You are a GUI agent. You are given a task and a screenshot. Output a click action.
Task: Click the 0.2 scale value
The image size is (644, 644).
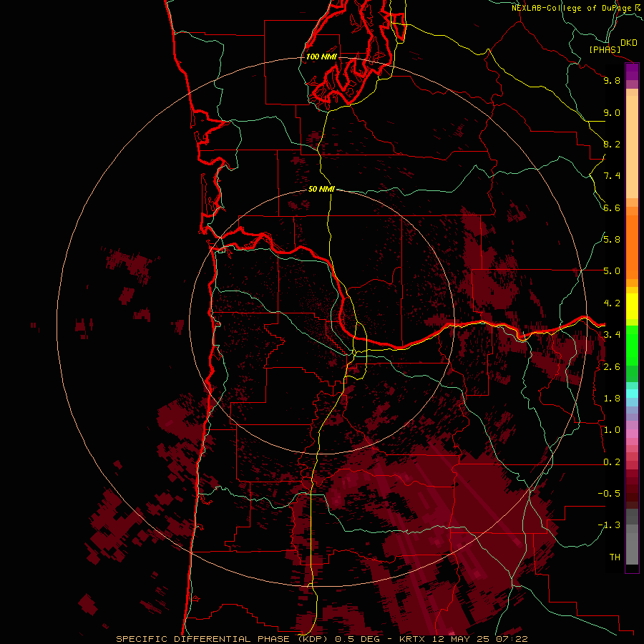(612, 462)
